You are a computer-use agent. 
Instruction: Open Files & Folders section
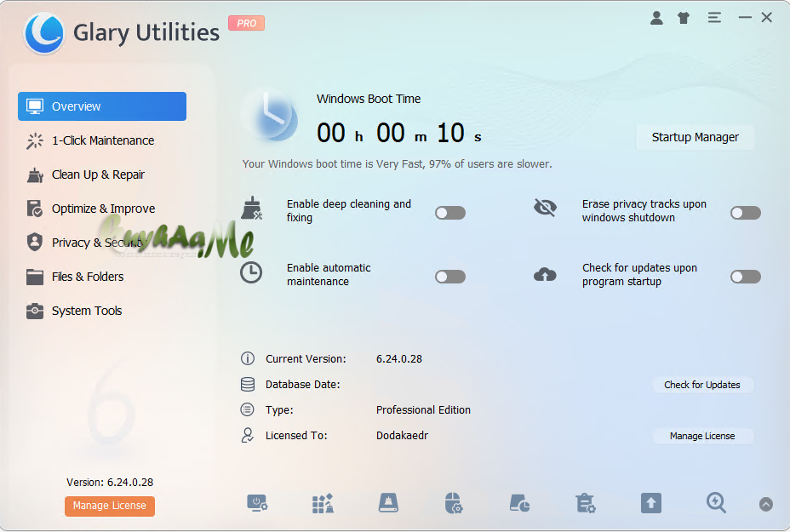pos(102,277)
